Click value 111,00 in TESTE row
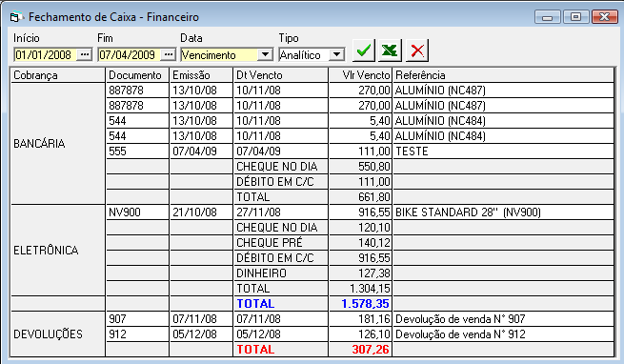This screenshot has width=624, height=364. click(360, 152)
